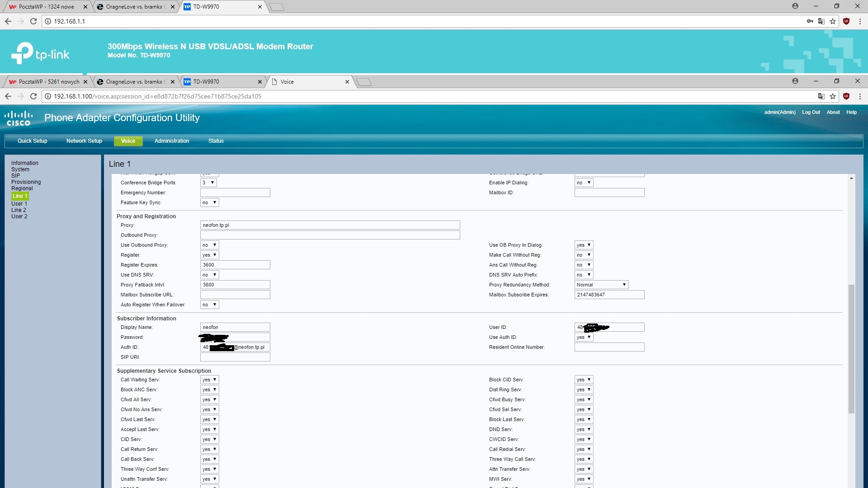
Task: Expand the Call Waiting Serv dropdown
Action: 210,380
